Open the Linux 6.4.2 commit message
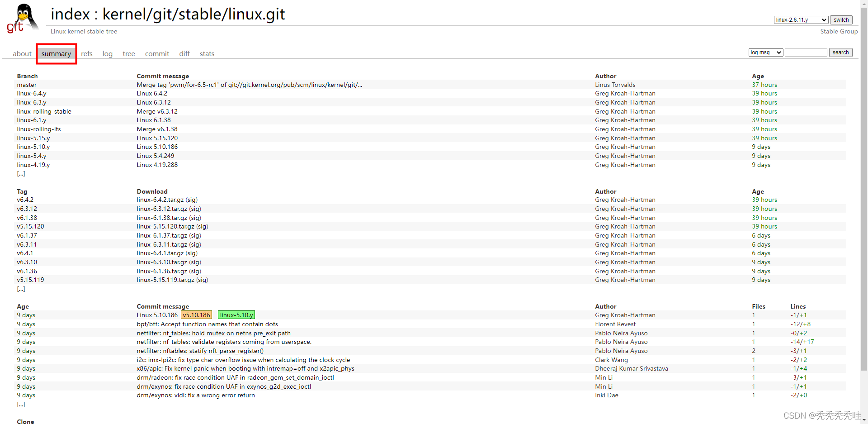 152,94
